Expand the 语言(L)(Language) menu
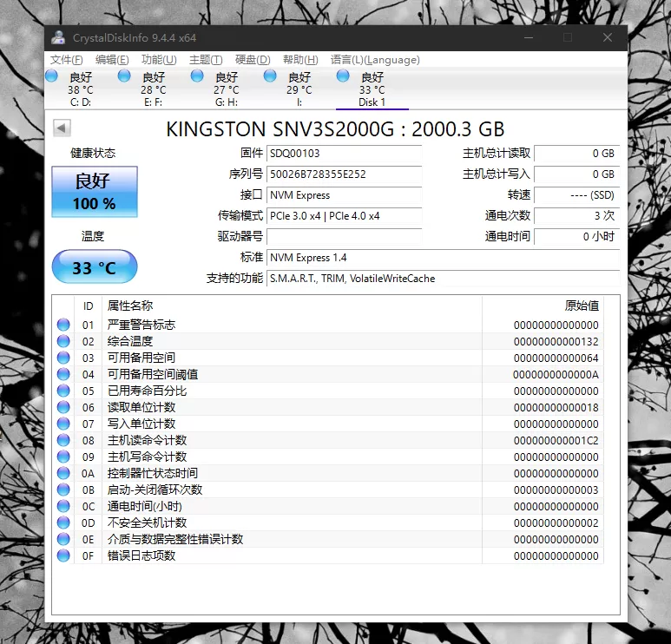671x644 pixels. 374,60
